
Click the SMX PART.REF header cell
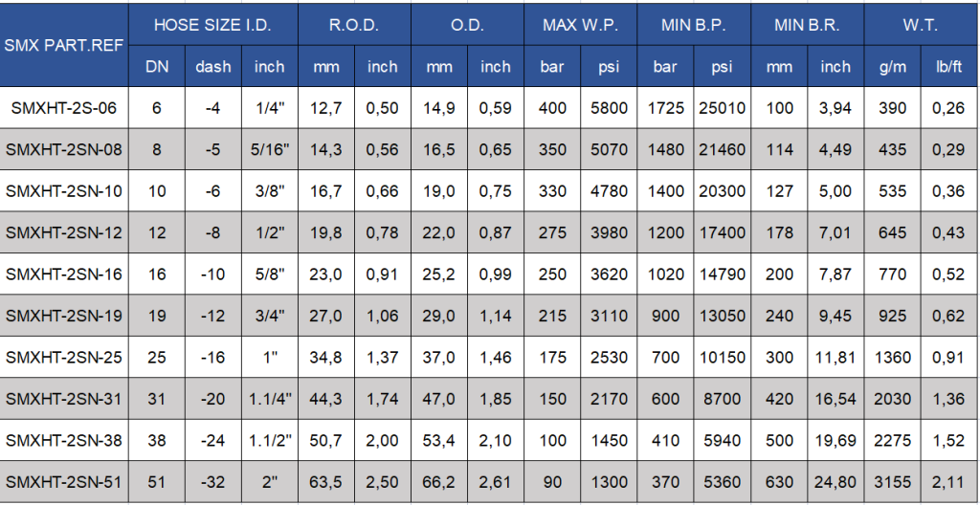pos(64,45)
